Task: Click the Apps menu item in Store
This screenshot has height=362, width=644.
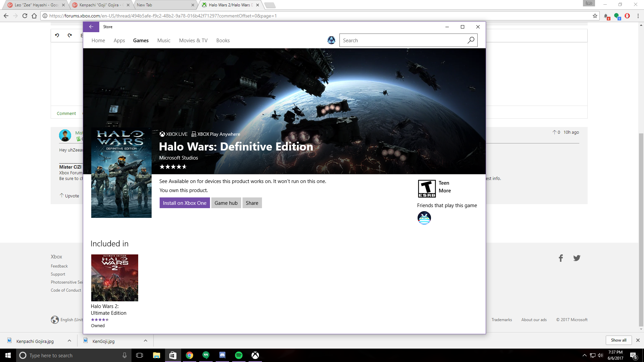Action: click(119, 40)
